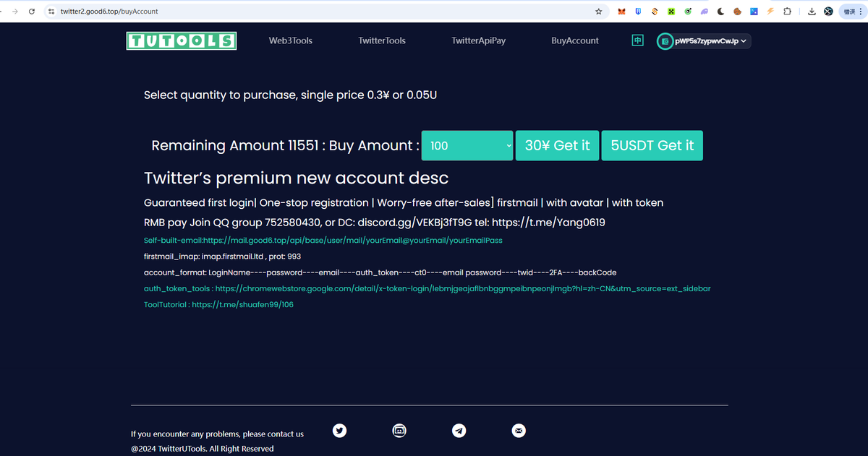Click the green wallet icon
The width and height of the screenshot is (868, 456).
pyautogui.click(x=664, y=41)
